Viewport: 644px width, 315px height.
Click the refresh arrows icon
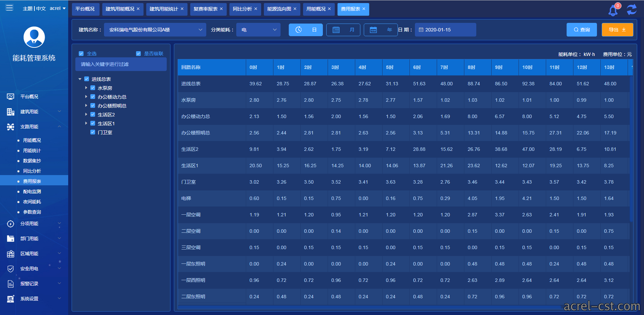pos(632,9)
